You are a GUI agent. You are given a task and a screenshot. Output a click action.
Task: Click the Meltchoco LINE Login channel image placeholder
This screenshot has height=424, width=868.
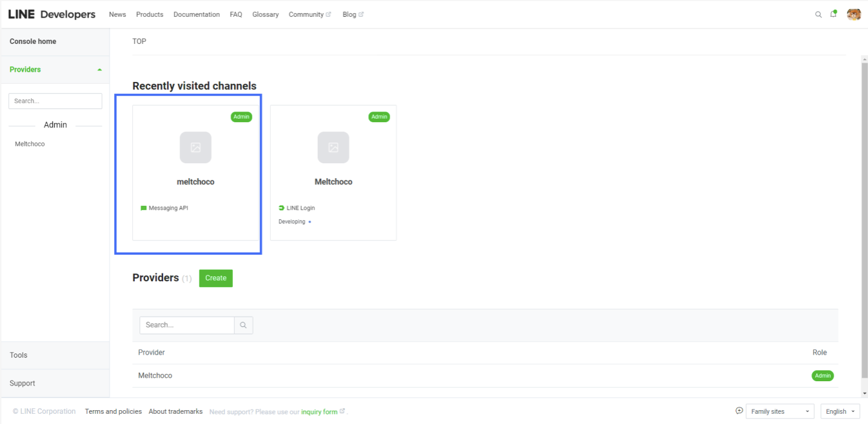(333, 148)
